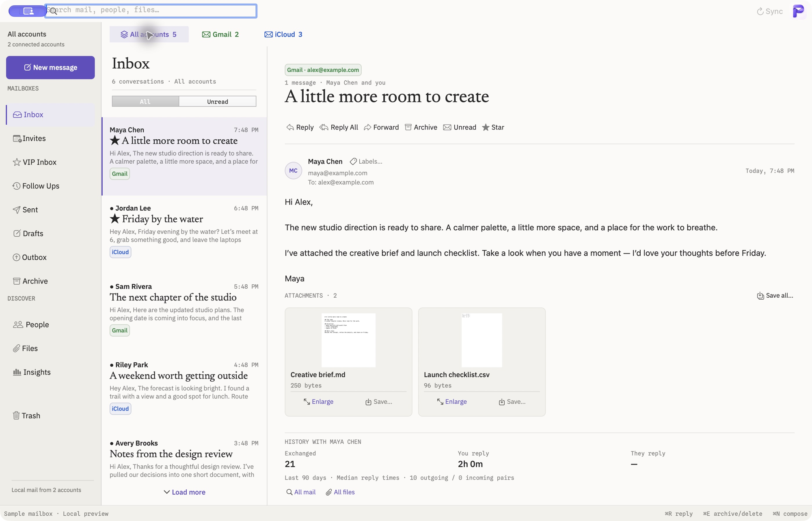
Task: Enlarge Creative brief.md attachment
Action: click(318, 402)
